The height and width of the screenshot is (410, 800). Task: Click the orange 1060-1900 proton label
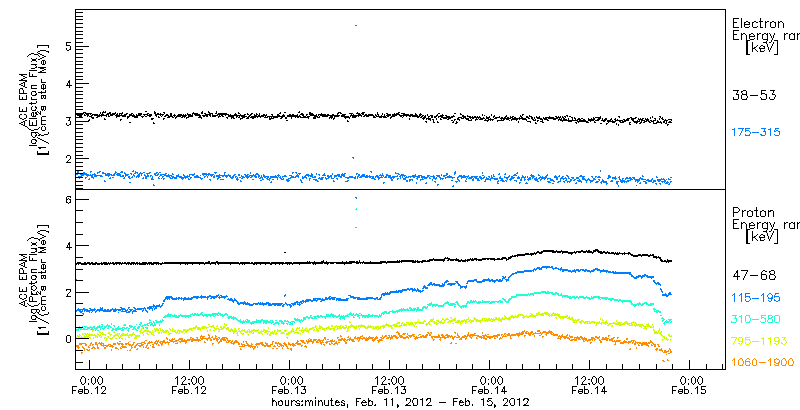tap(762, 362)
